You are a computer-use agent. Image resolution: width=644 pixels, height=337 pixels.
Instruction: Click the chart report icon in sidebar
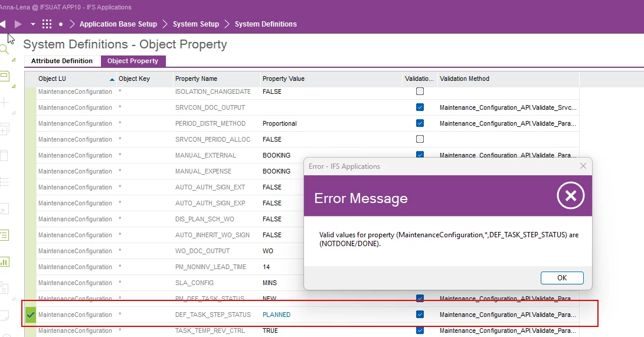pyautogui.click(x=4, y=262)
